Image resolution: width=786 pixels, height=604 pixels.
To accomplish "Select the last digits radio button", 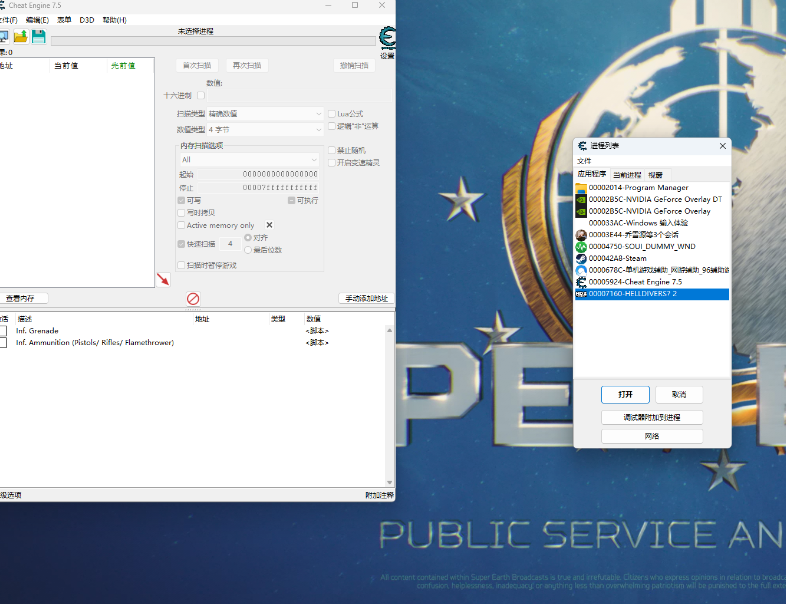I will click(x=248, y=249).
